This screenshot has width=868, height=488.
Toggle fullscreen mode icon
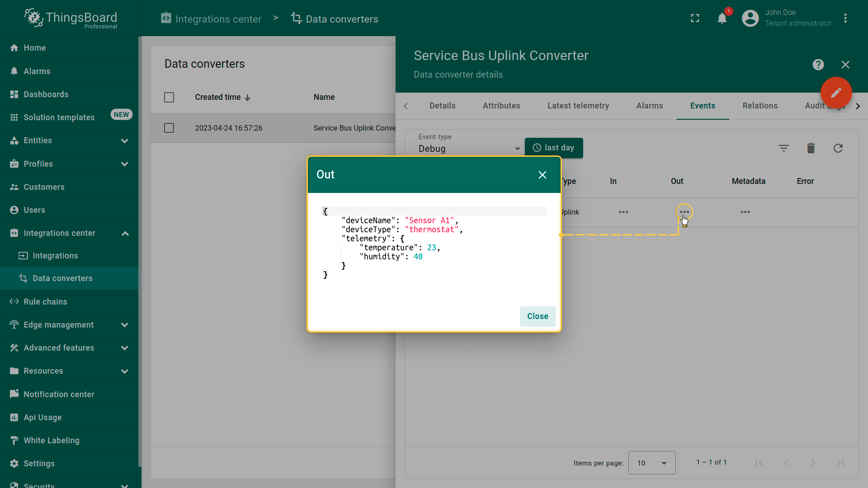coord(695,19)
